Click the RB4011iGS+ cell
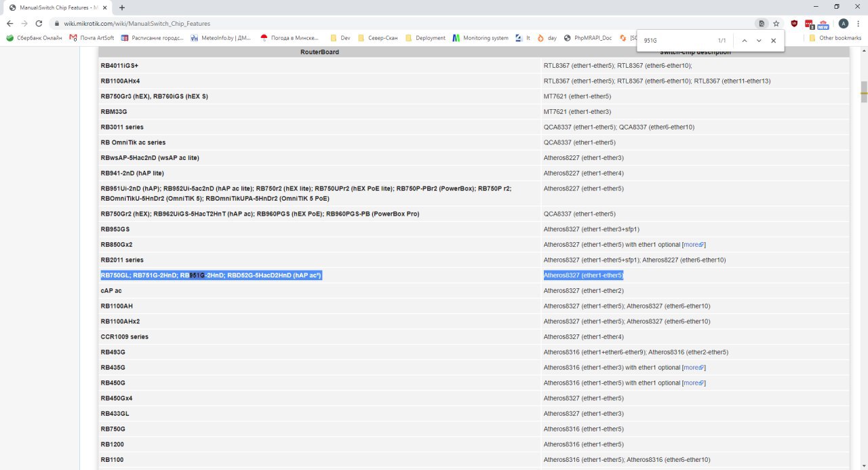Screen dimensions: 868x470 pyautogui.click(x=319, y=65)
